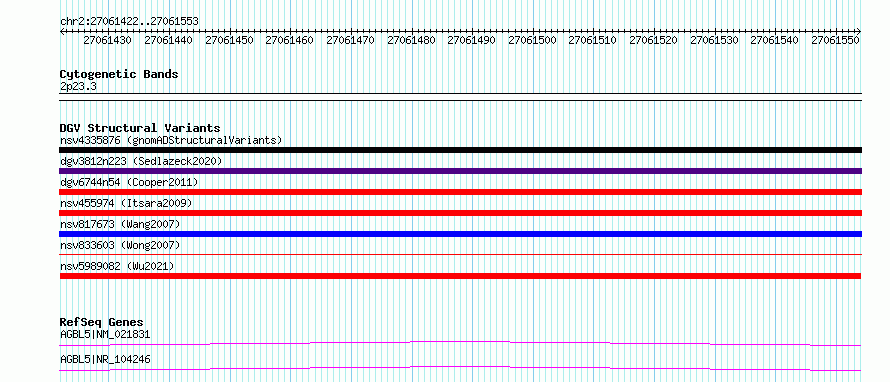
Task: Click the blue nsv817673 variant bar
Action: pyautogui.click(x=460, y=234)
